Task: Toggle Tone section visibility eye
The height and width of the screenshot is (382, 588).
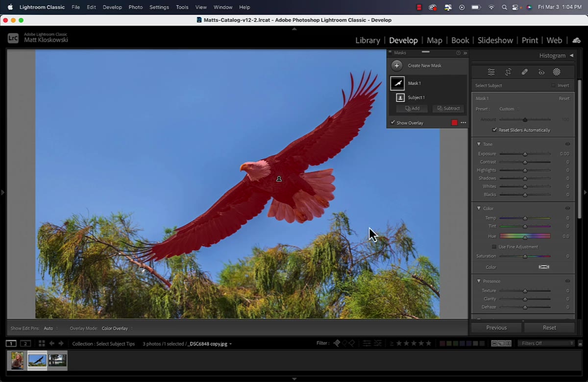Action: click(567, 144)
